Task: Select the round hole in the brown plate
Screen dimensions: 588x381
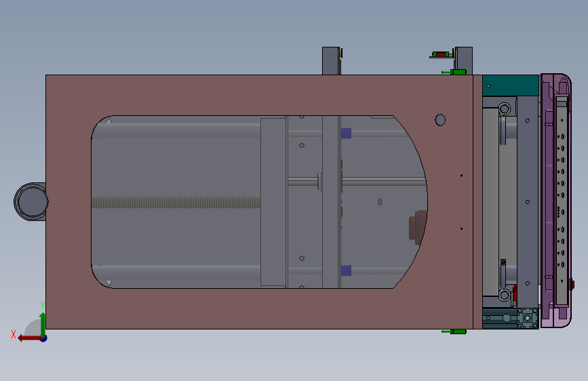Action: [440, 120]
